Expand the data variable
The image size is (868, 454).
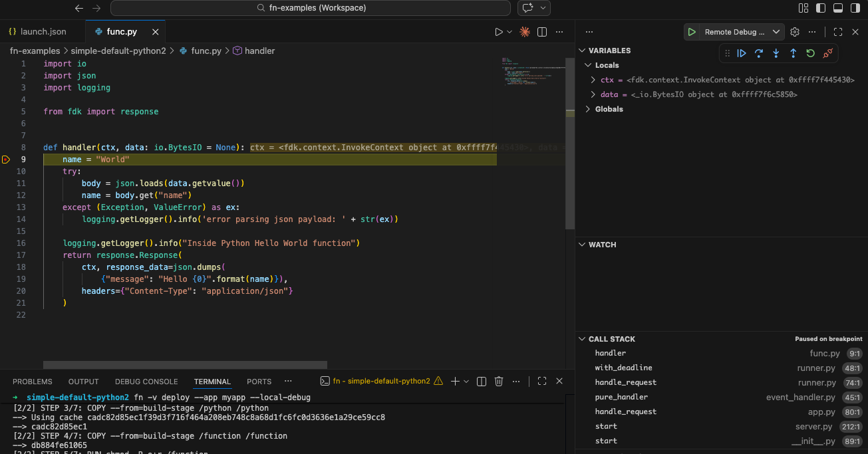(x=593, y=94)
